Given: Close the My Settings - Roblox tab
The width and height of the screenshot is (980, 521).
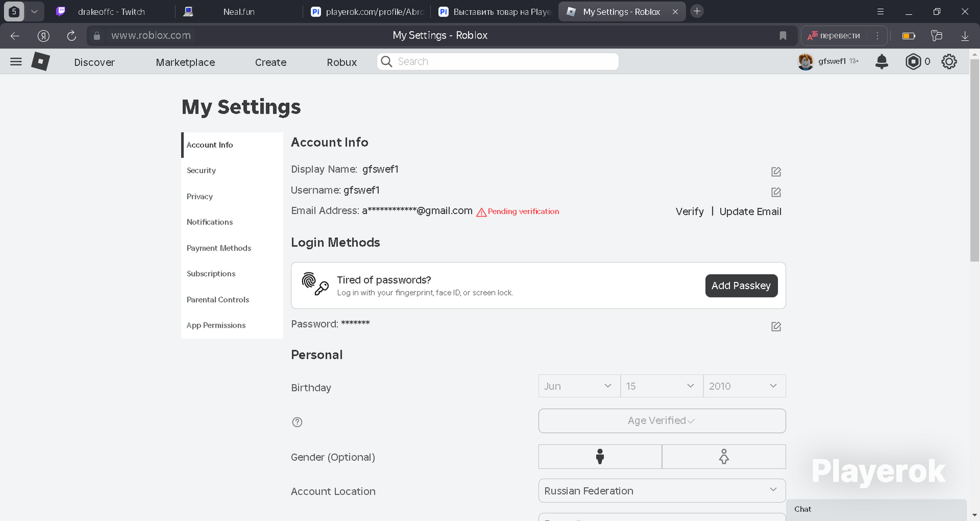Looking at the screenshot, I should tap(675, 11).
